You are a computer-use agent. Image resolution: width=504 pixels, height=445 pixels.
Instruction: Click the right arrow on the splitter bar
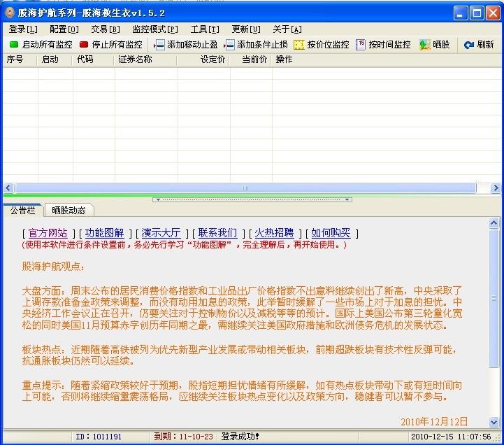(x=347, y=200)
